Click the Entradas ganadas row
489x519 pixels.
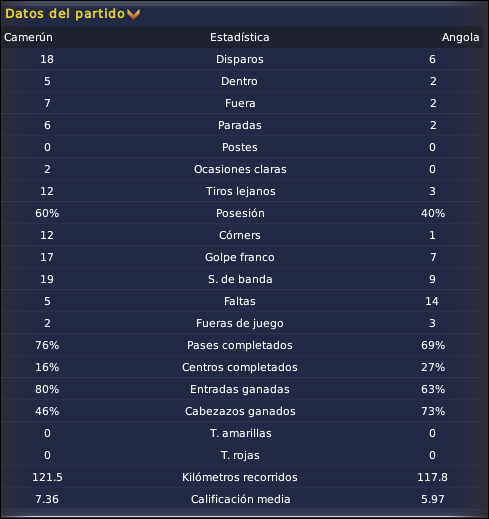click(242, 389)
